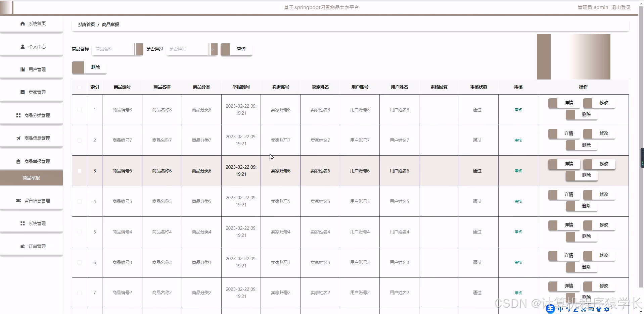Click the 查询 search button
Screen dimensions: 644x314
pos(236,49)
